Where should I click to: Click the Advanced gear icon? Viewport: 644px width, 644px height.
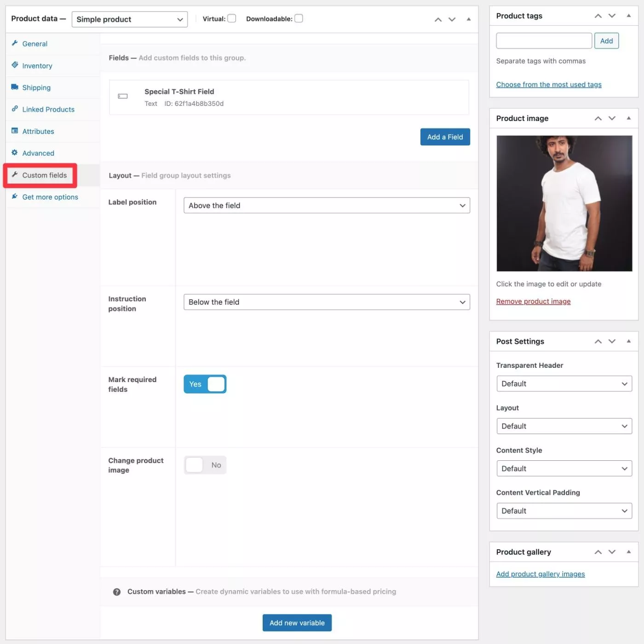[x=15, y=152]
